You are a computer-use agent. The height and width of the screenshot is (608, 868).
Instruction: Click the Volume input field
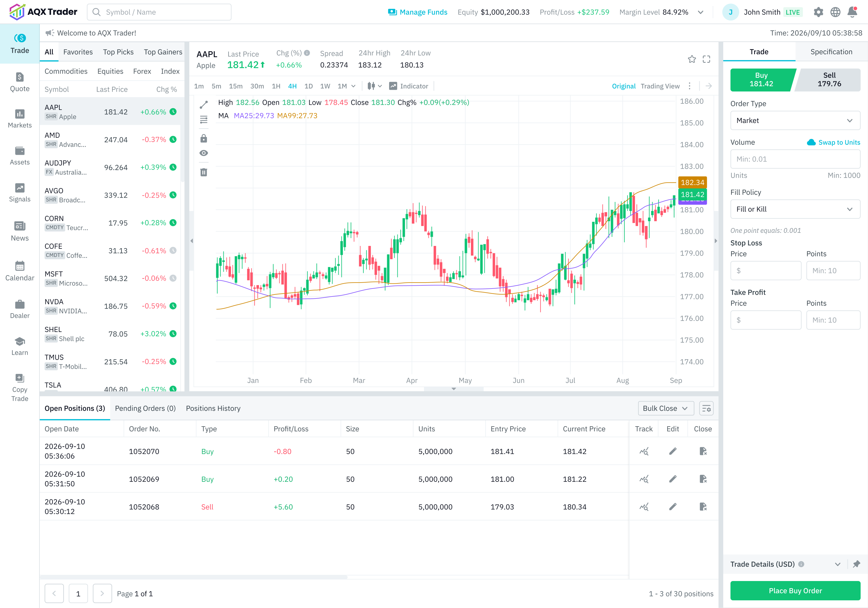click(x=795, y=159)
